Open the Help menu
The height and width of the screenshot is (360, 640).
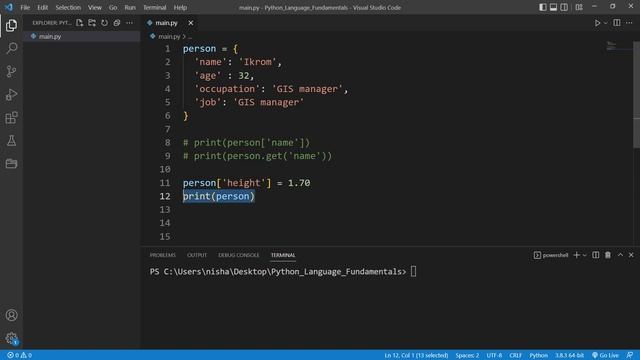(x=180, y=7)
